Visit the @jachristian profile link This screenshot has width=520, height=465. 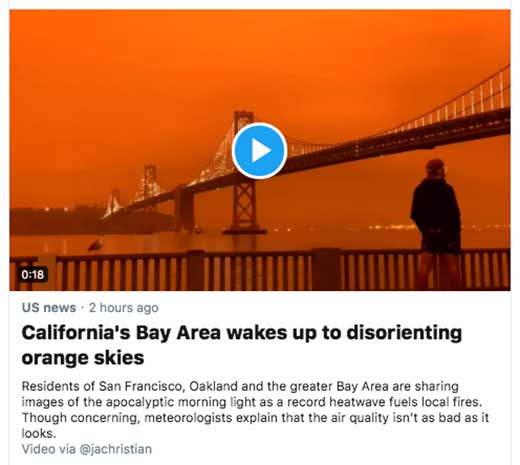click(x=115, y=449)
